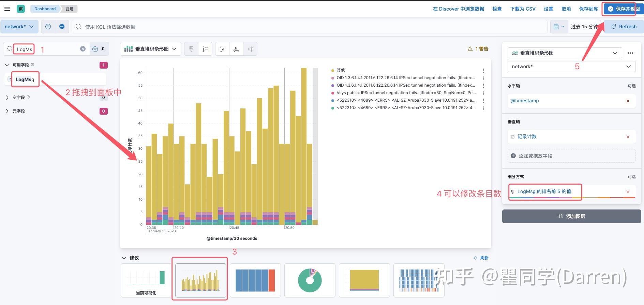Viewport: 644px width, 305px height.
Task: Open options for Vsys public legend item
Action: (483, 93)
